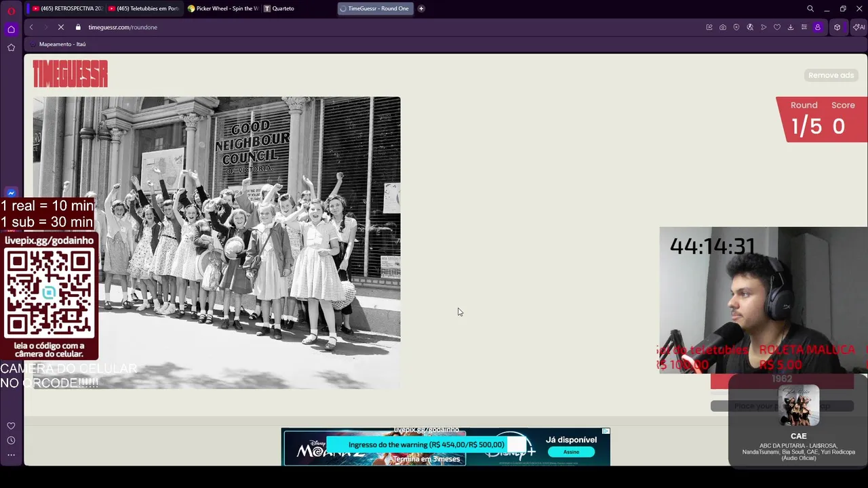Click the CAE song album artwork

click(x=799, y=406)
